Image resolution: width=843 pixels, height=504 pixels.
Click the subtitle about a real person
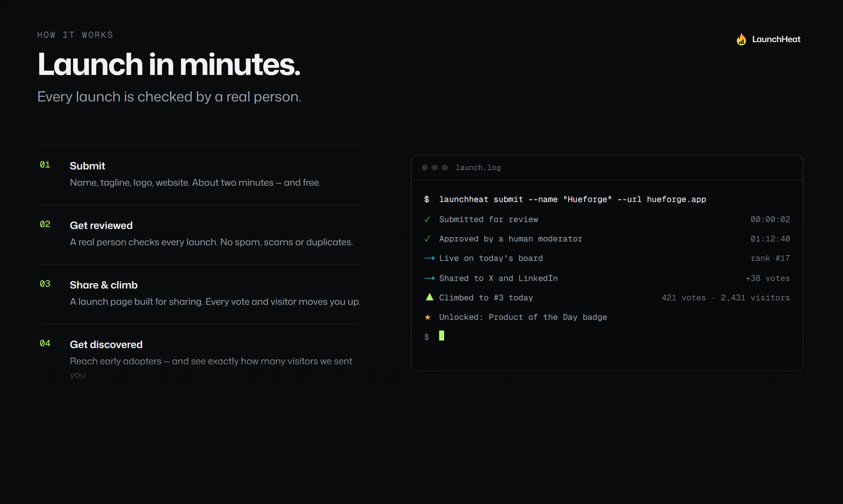[x=169, y=97]
